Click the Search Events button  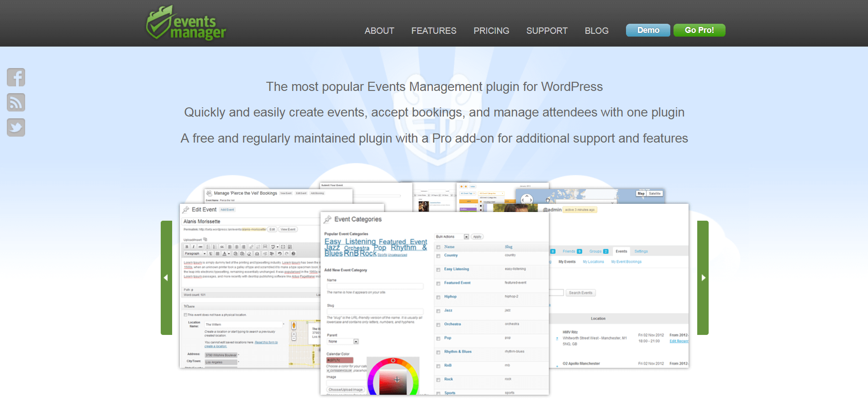[581, 293]
